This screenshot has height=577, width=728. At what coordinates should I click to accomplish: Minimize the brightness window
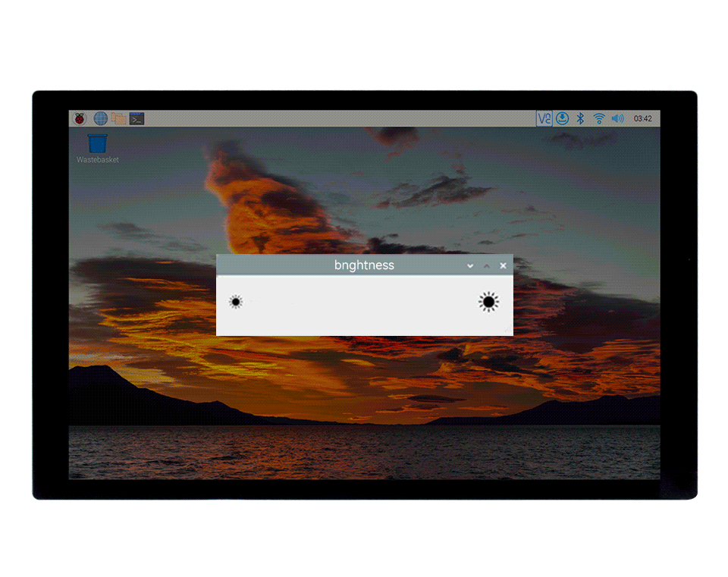click(x=470, y=265)
